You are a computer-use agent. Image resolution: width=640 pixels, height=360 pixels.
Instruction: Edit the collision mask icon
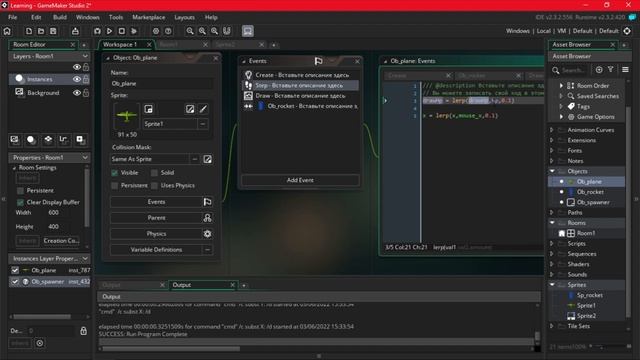(207, 159)
